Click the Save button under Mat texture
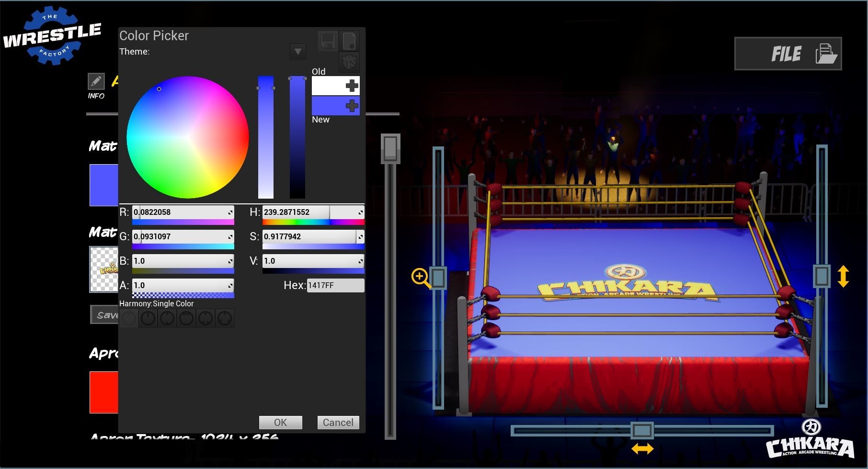This screenshot has width=868, height=469. point(104,315)
